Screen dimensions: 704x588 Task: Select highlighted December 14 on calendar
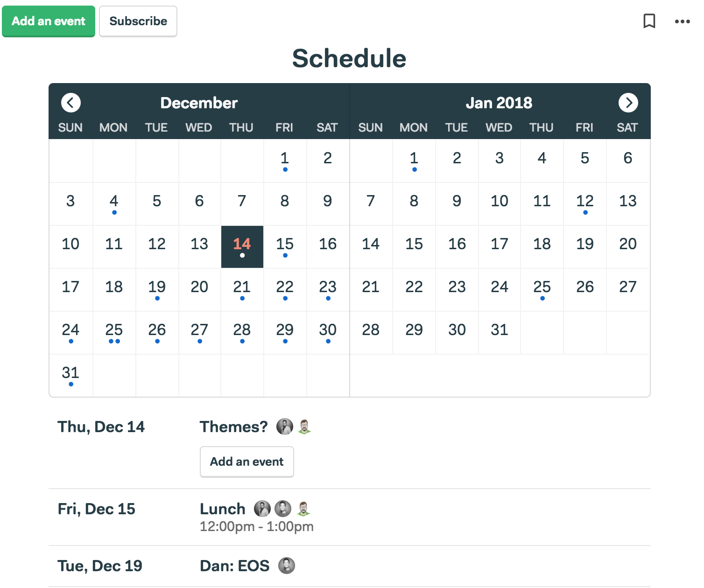242,247
